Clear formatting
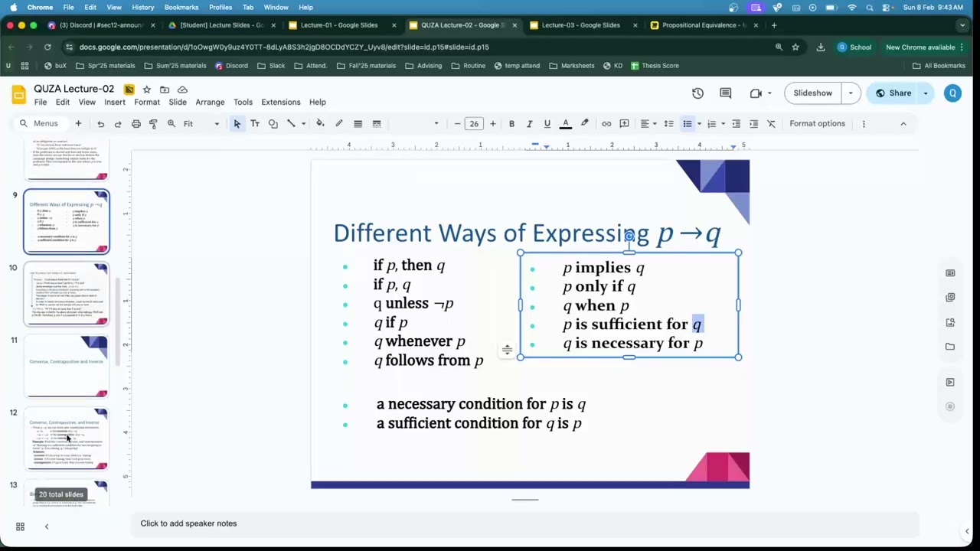Image resolution: width=980 pixels, height=551 pixels. coord(771,123)
